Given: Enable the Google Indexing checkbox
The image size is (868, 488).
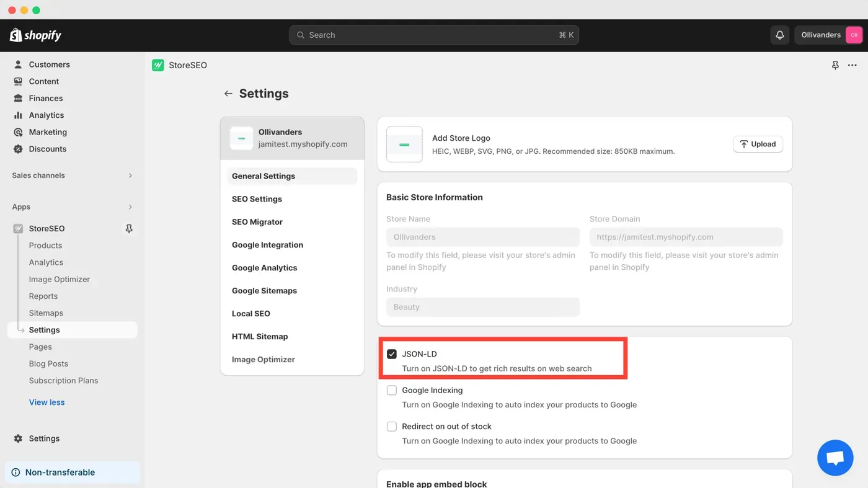Looking at the screenshot, I should tap(392, 390).
